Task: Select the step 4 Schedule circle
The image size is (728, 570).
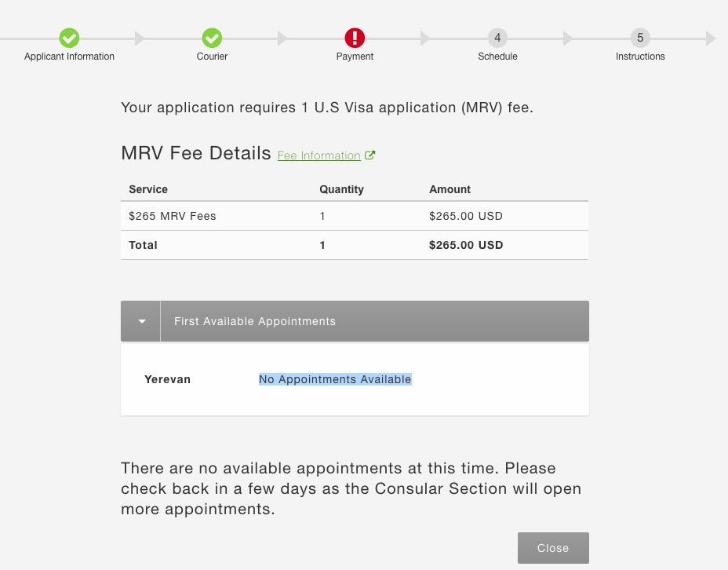Action: [x=497, y=38]
